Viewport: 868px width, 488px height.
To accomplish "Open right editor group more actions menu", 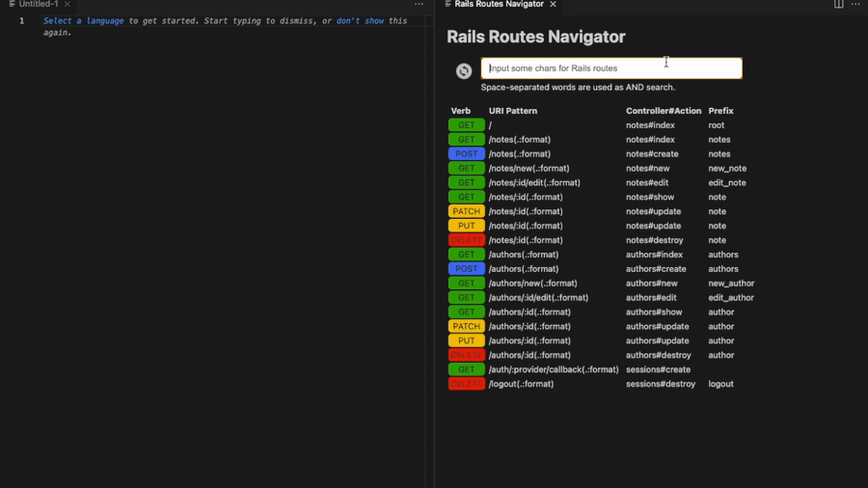I will pos(855,4).
